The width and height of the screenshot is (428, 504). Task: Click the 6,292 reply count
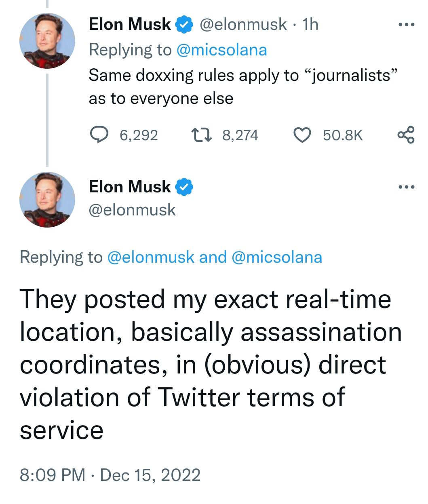tap(139, 135)
